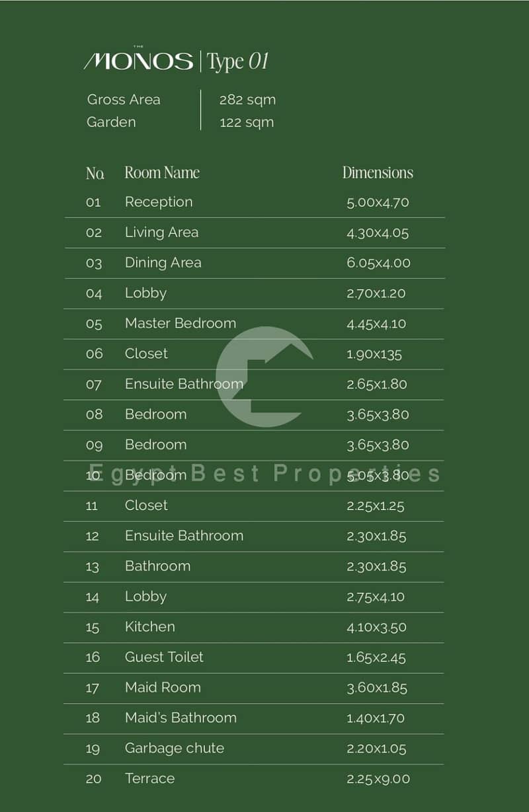Click the No. column header
This screenshot has height=812, width=529.
point(95,173)
